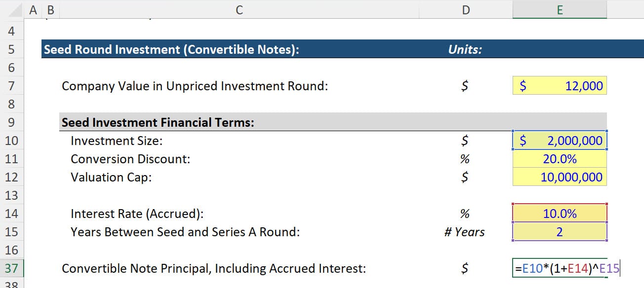The image size is (644, 288).
Task: Click the italic Units: header cell
Action: coord(465,49)
